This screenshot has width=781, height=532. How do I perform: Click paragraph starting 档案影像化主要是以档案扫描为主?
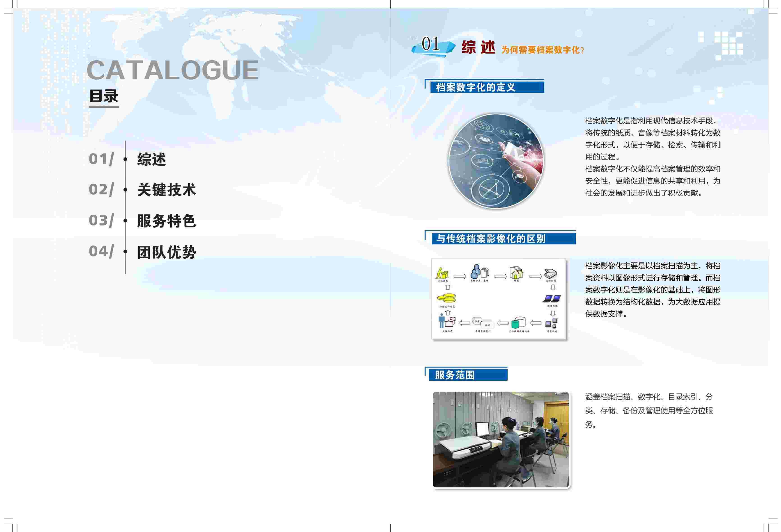[x=653, y=289]
